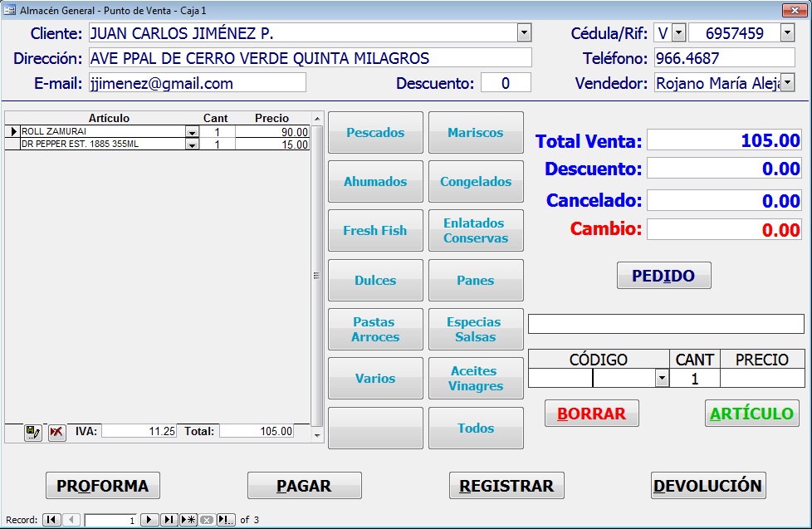Click the DR PEPPER price 15.00 cell
The image size is (812, 529).
[x=272, y=144]
